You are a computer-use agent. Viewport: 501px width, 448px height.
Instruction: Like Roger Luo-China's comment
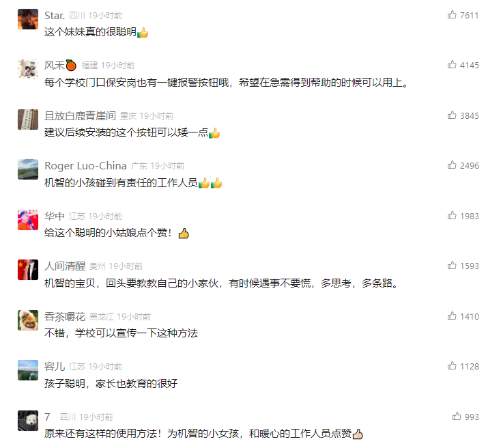point(452,165)
